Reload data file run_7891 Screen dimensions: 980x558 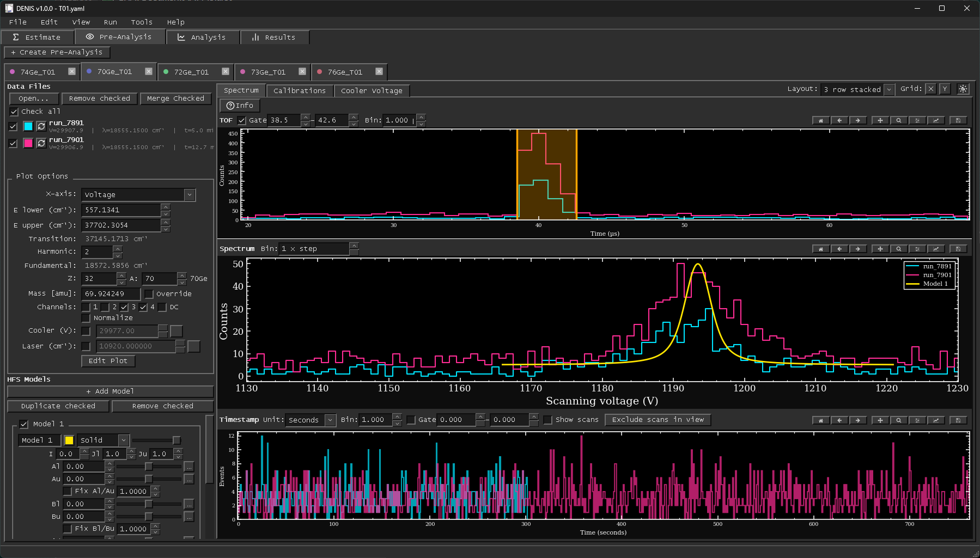tap(41, 126)
